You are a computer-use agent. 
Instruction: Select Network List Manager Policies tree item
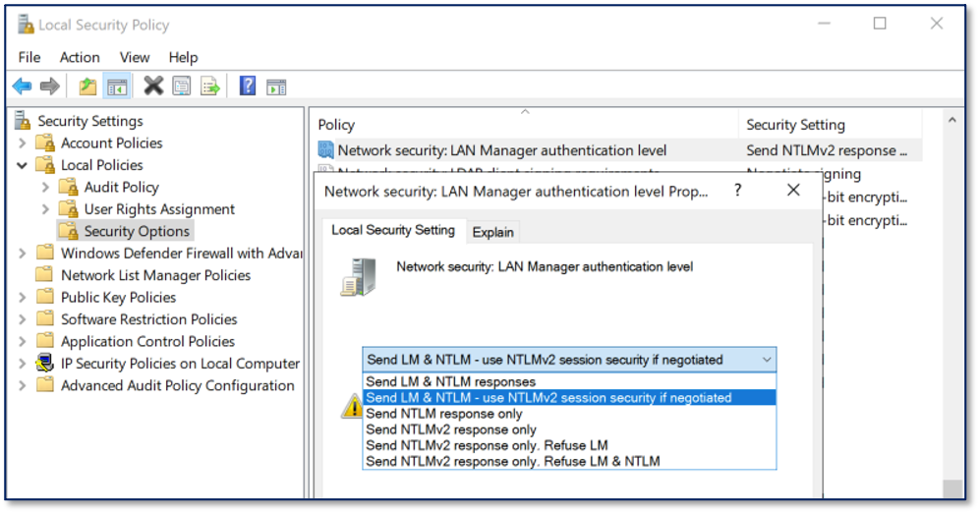pos(155,275)
